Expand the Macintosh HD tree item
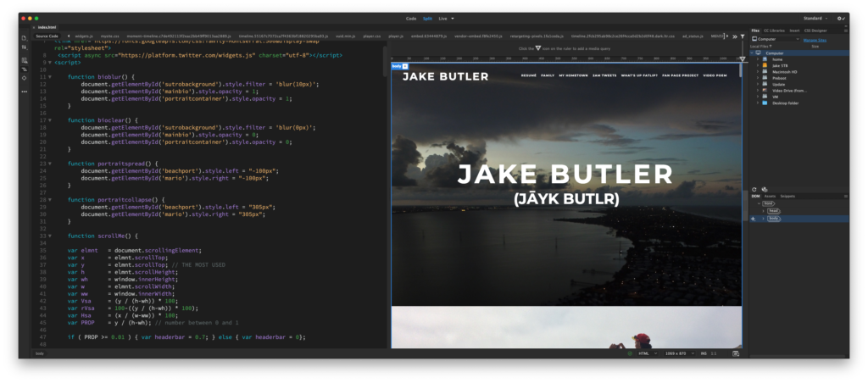868x383 pixels. coord(757,72)
